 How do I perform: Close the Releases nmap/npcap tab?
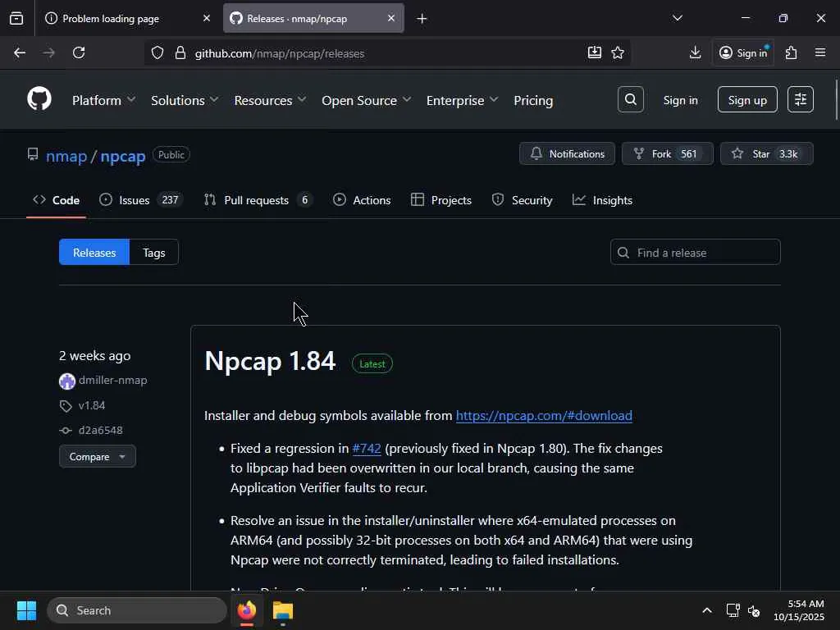pyautogui.click(x=391, y=18)
